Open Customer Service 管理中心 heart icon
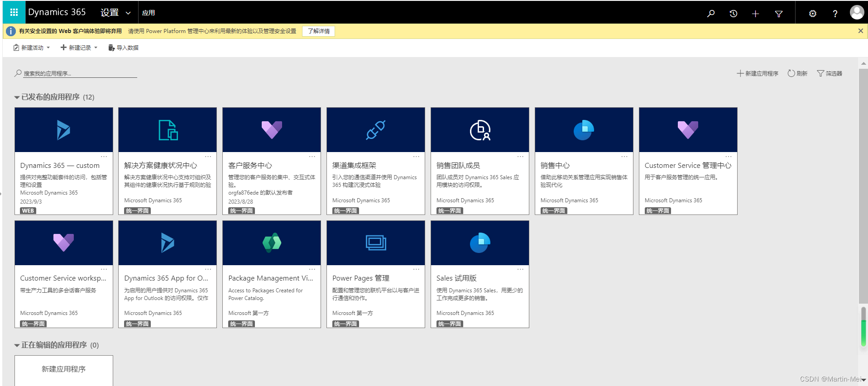The image size is (868, 386). 688,130
